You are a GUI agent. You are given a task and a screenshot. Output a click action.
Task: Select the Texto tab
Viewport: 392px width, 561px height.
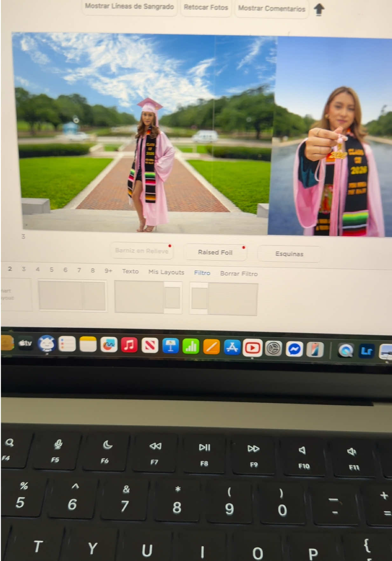130,271
